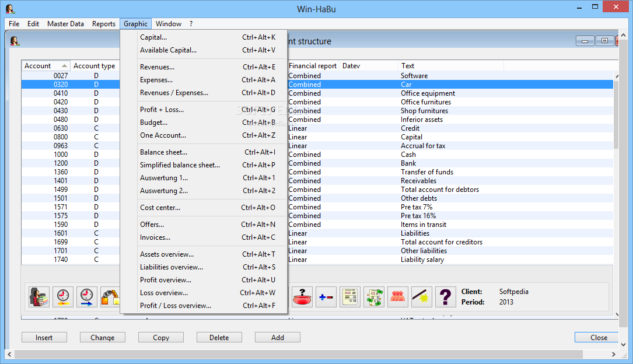
Task: Sort by the Account column header
Action: click(46, 66)
